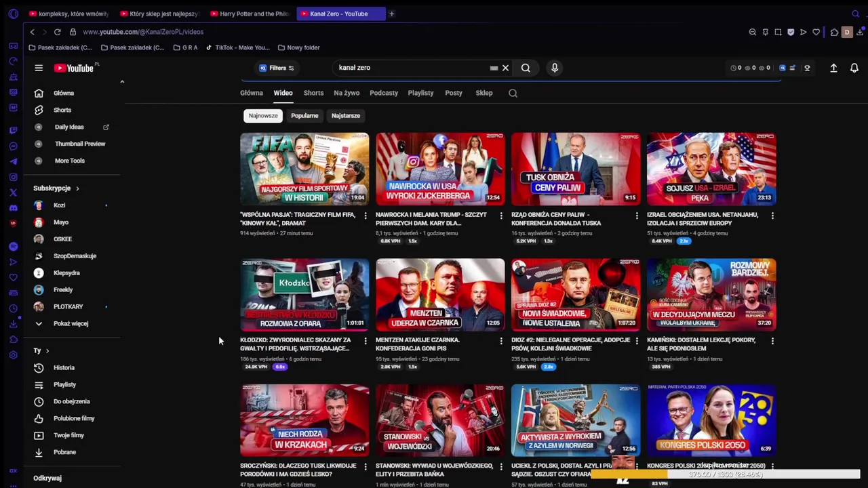Start voice search with microphone icon
The width and height of the screenshot is (868, 488).
555,68
